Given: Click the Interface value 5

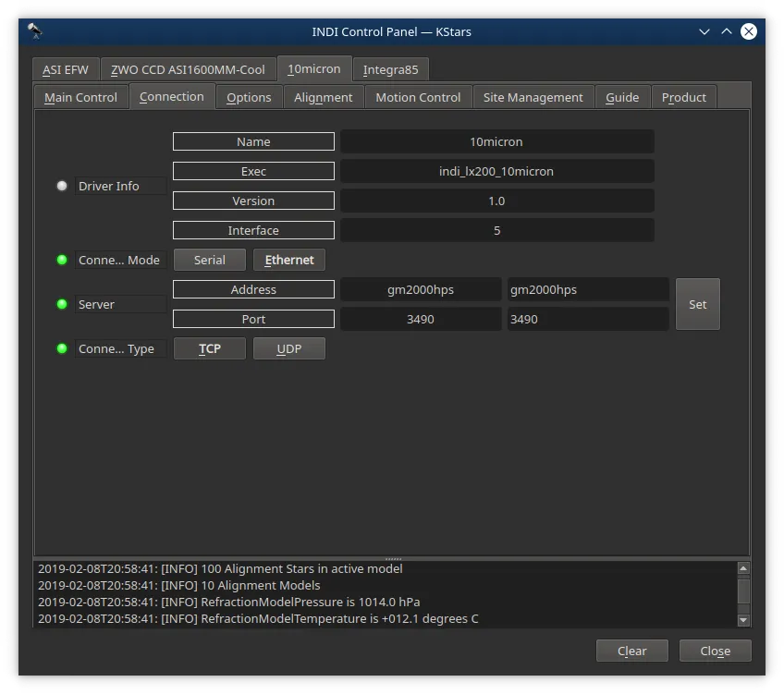Looking at the screenshot, I should pos(496,230).
